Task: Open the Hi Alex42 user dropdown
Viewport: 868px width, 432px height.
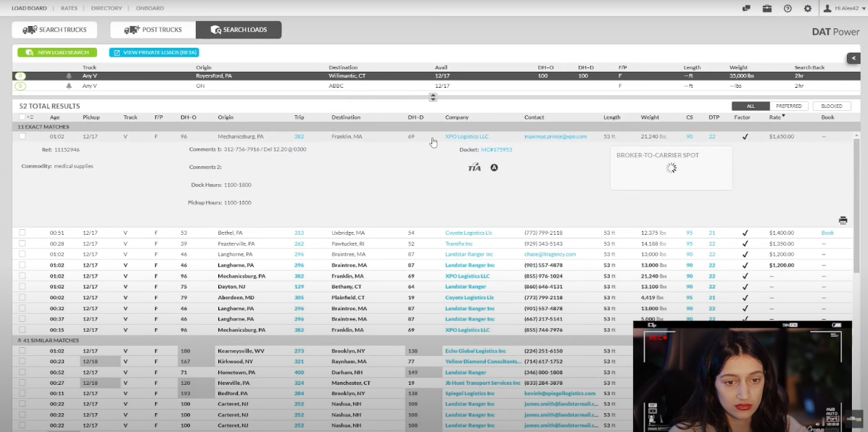Action: pos(845,9)
